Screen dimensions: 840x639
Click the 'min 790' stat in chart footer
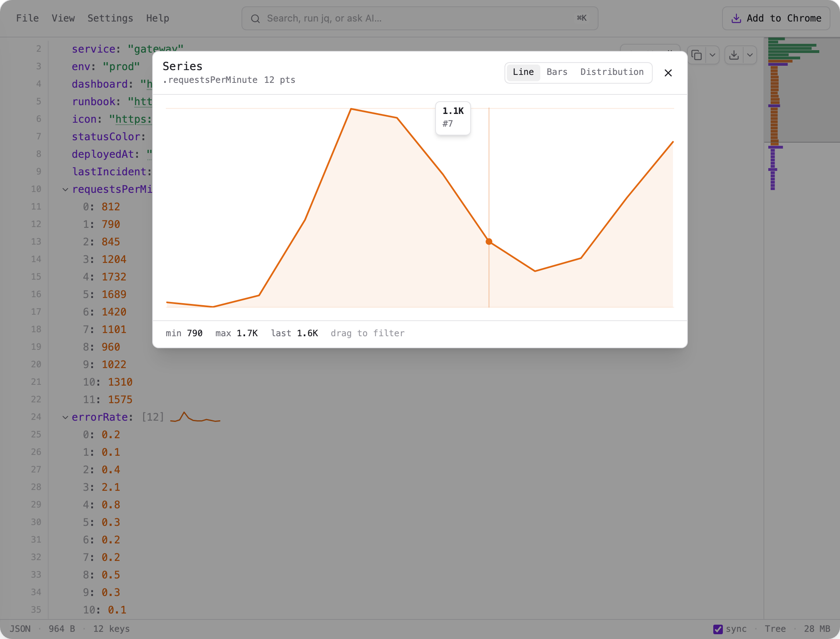pyautogui.click(x=184, y=333)
